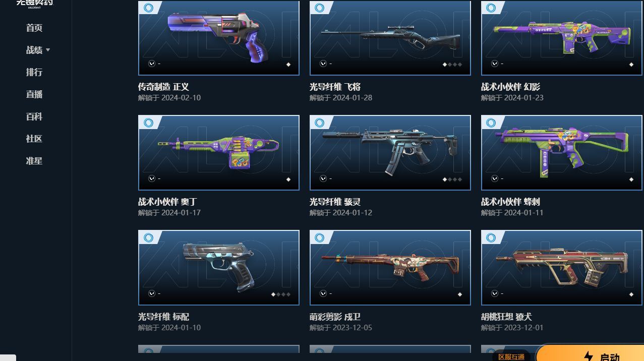The height and width of the screenshot is (361, 644).
Task: Open the 战术小伙伴 奥丁 weapon thumbnail
Action: click(x=219, y=153)
